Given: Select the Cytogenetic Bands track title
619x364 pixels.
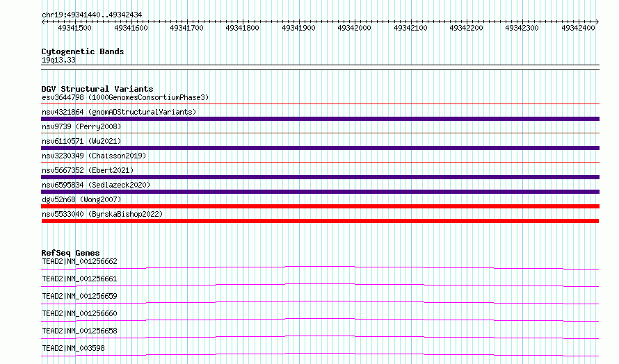Looking at the screenshot, I should (83, 51).
